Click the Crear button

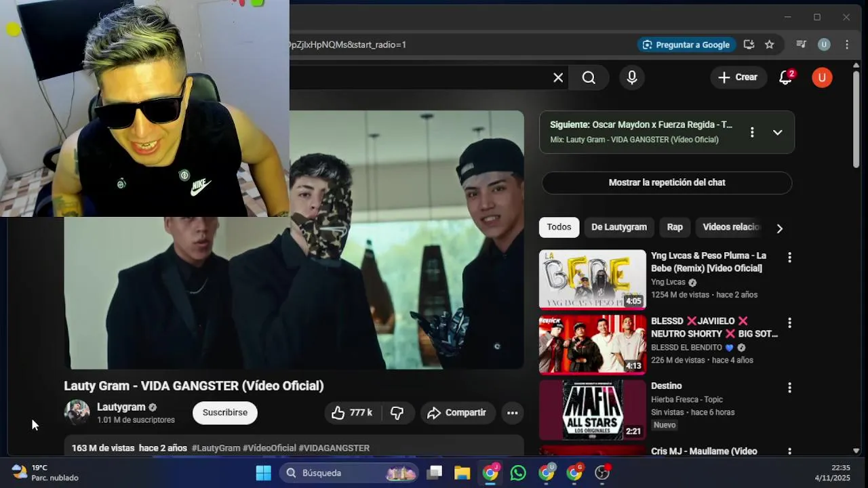click(x=738, y=77)
